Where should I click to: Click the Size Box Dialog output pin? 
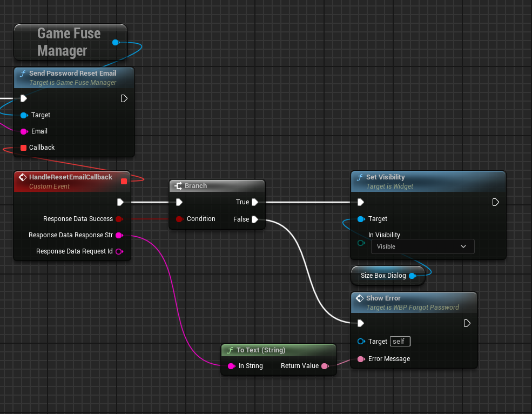(x=413, y=276)
